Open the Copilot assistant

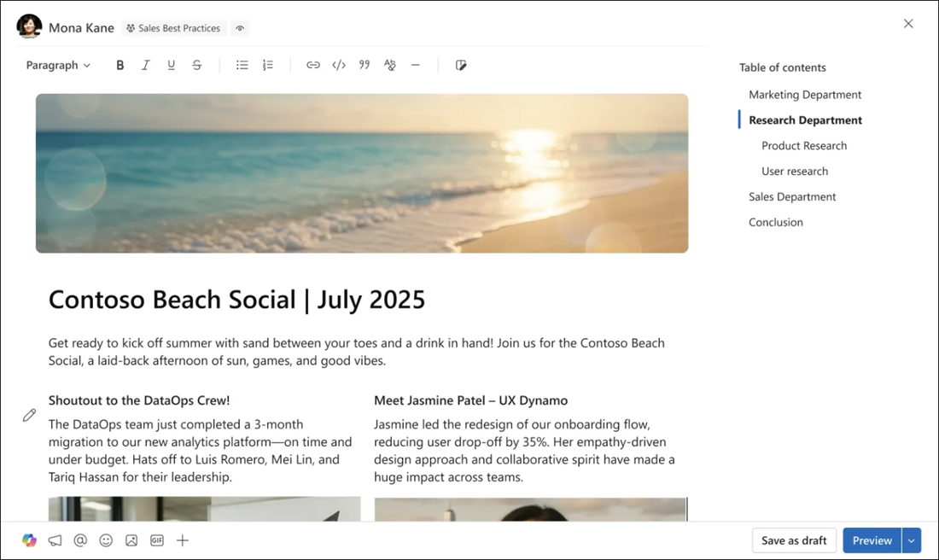[x=29, y=540]
